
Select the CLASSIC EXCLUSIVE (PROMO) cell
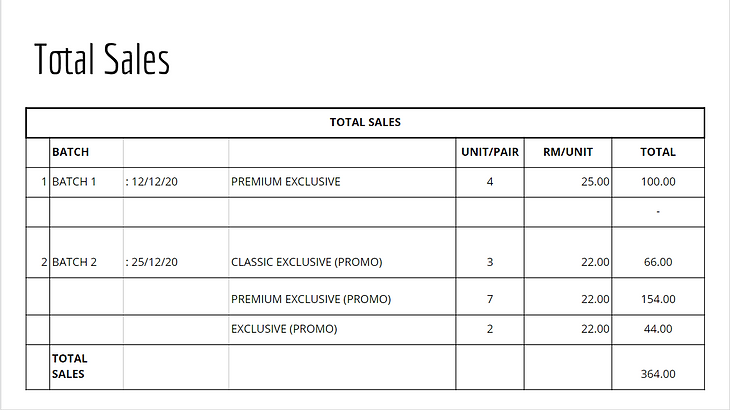342,253
